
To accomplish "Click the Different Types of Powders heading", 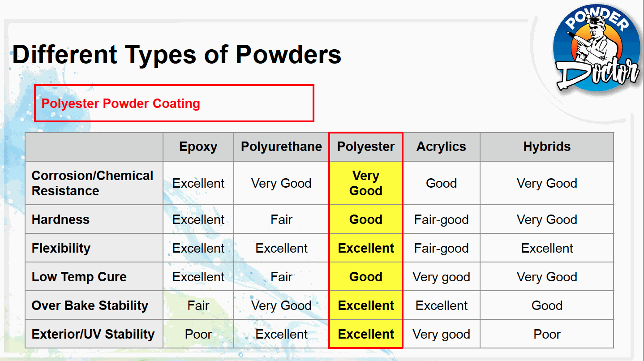I will click(x=176, y=54).
